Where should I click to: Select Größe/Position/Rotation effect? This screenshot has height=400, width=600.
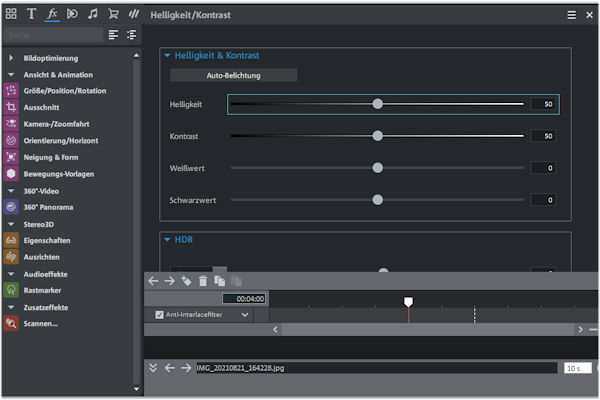(65, 91)
